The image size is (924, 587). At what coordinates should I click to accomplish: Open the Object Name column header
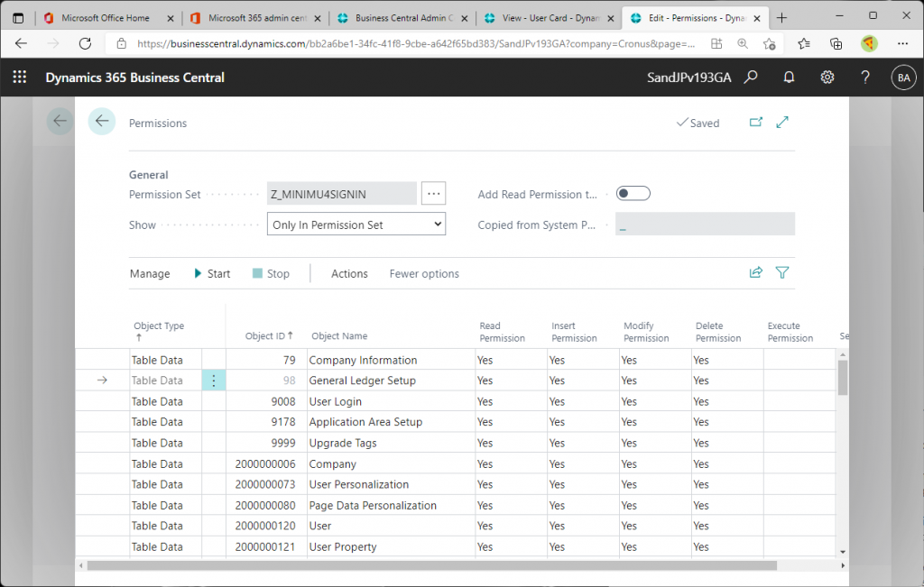click(x=339, y=335)
